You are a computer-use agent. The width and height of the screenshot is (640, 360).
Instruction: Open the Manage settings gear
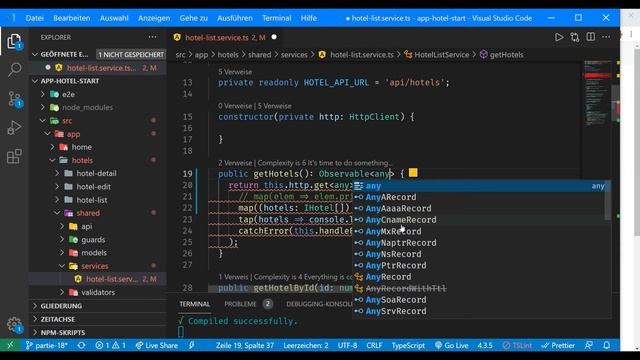coord(14,325)
